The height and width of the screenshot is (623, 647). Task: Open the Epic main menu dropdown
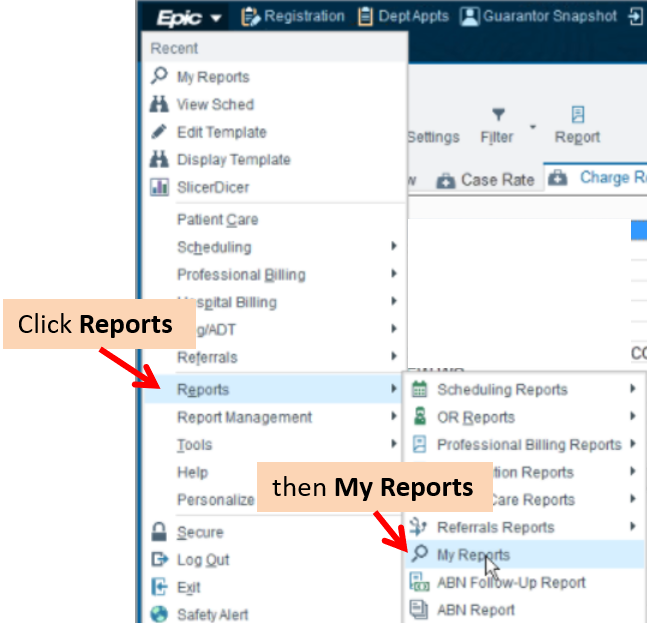coord(189,17)
